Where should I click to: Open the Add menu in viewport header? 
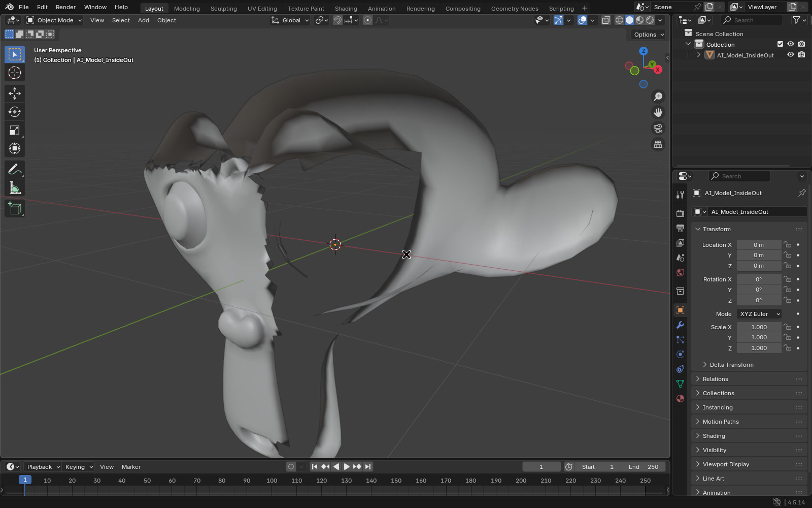(x=144, y=20)
